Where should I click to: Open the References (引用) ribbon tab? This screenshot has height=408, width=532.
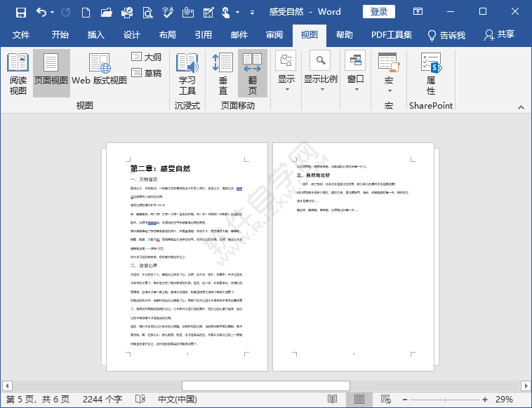(204, 35)
